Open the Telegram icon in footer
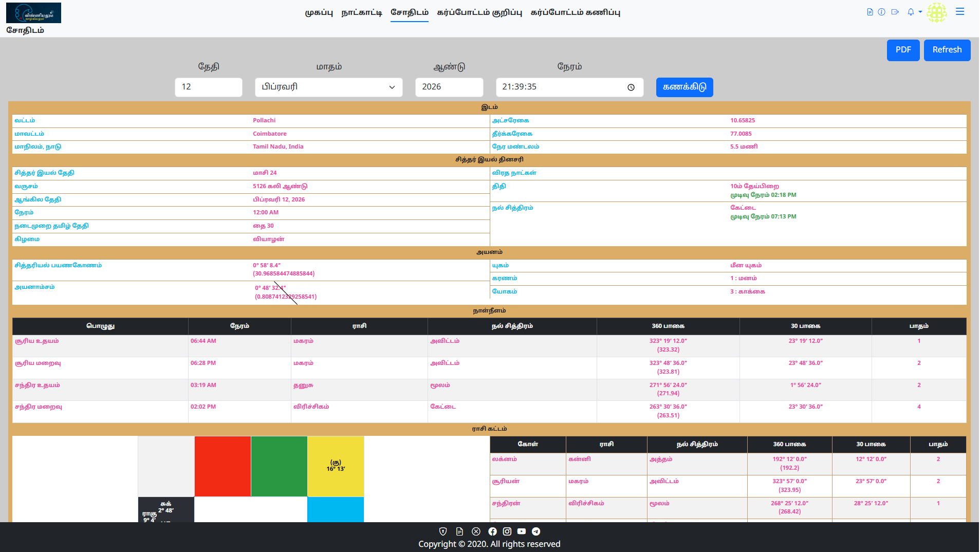Screen dimensions: 980x552 (536, 531)
